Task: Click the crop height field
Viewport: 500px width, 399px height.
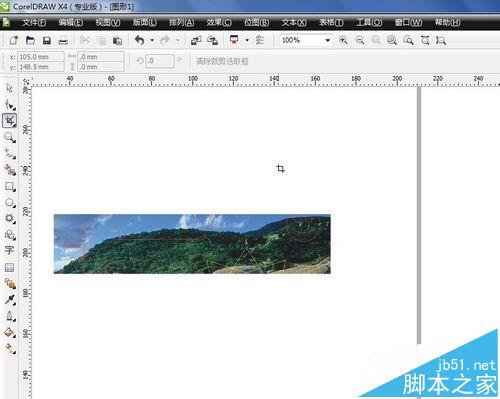Action: tap(101, 67)
